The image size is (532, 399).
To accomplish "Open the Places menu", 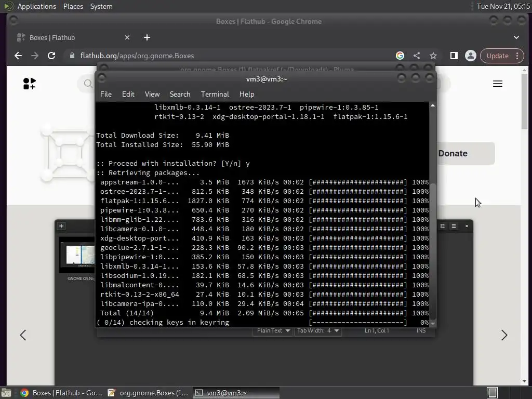I will tap(73, 6).
